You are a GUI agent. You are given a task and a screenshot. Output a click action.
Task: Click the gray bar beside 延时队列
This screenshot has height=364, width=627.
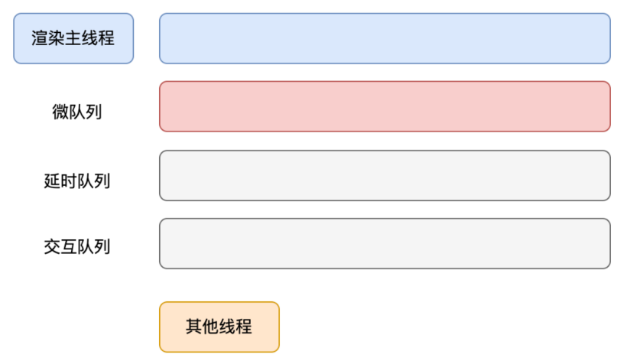tap(385, 175)
